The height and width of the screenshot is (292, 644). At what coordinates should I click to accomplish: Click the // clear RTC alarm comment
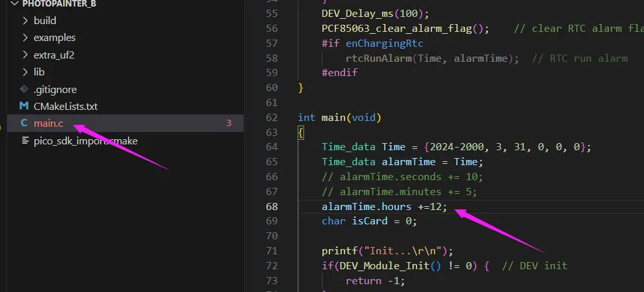[x=579, y=29]
